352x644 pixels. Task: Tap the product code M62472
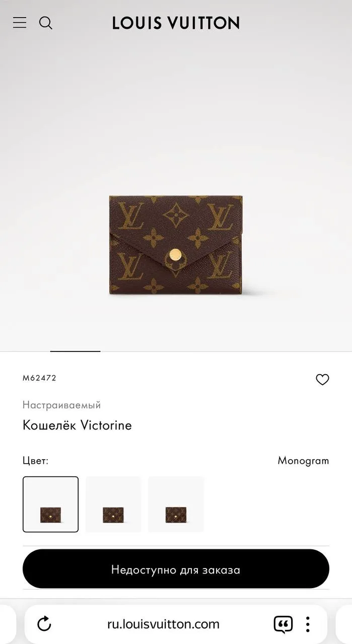39,378
